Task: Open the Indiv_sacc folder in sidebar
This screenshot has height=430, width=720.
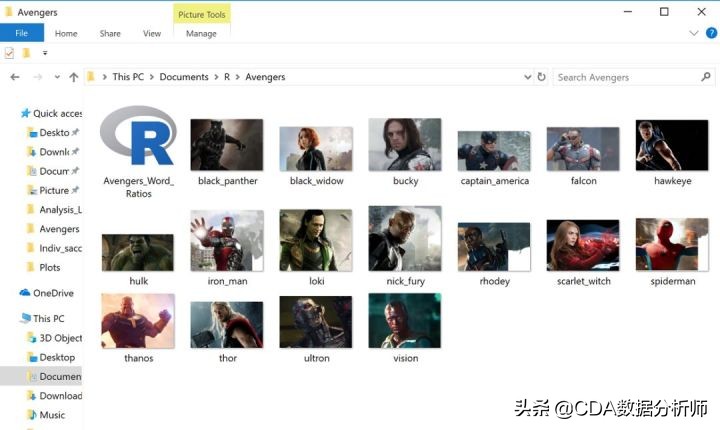Action: 55,248
